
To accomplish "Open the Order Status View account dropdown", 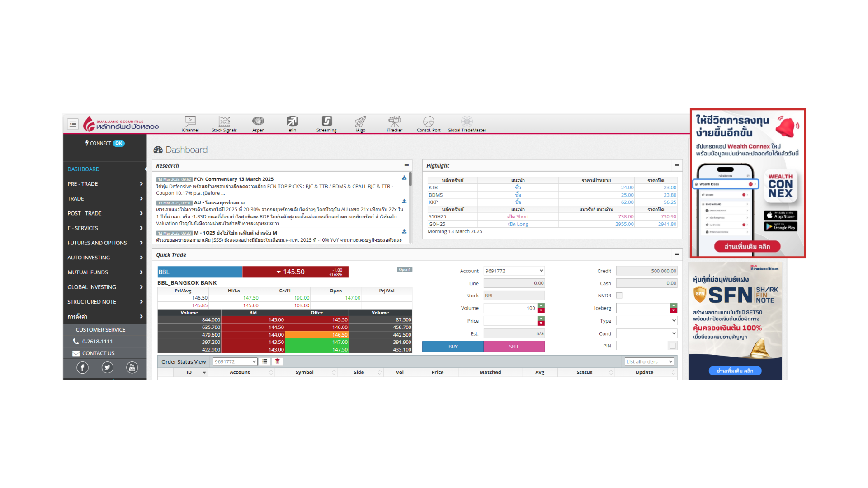I will pyautogui.click(x=235, y=361).
